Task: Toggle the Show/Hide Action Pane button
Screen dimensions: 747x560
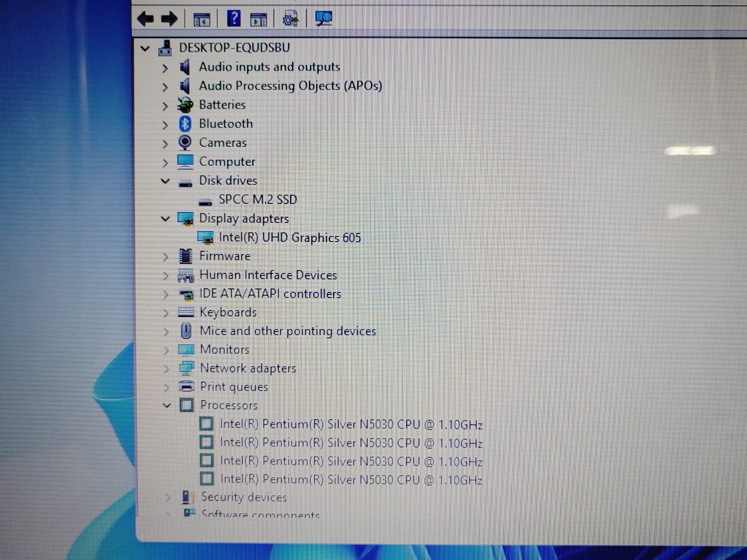Action: click(258, 20)
